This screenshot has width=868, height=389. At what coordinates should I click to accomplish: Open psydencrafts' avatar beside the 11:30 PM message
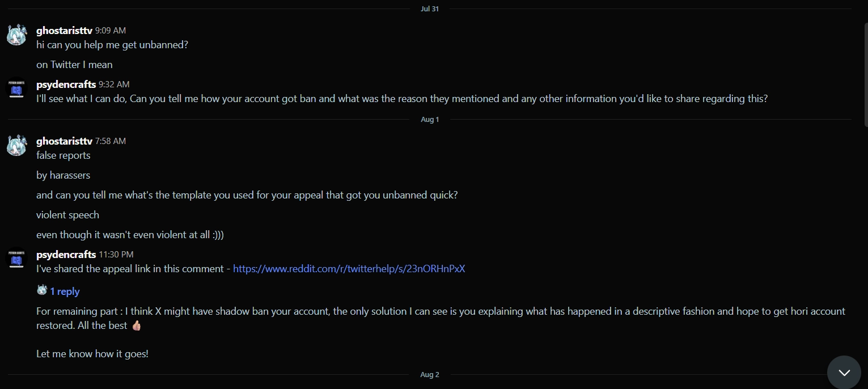point(17,259)
